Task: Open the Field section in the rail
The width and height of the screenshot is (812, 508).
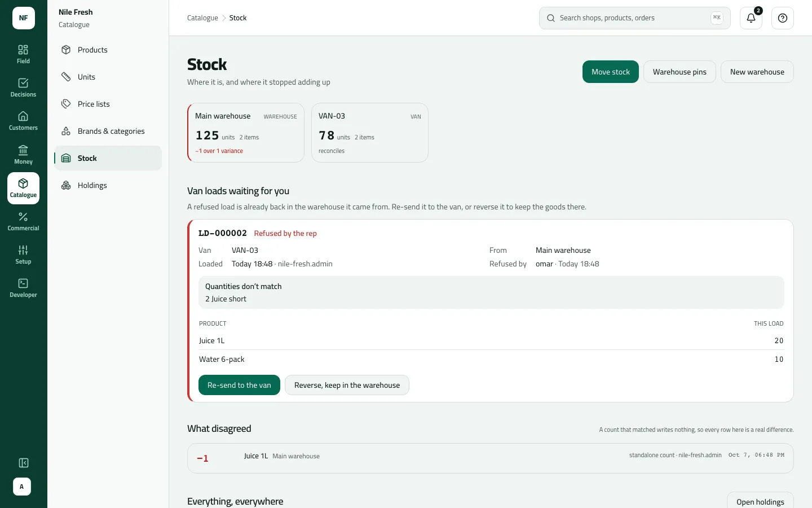Action: coord(23,54)
